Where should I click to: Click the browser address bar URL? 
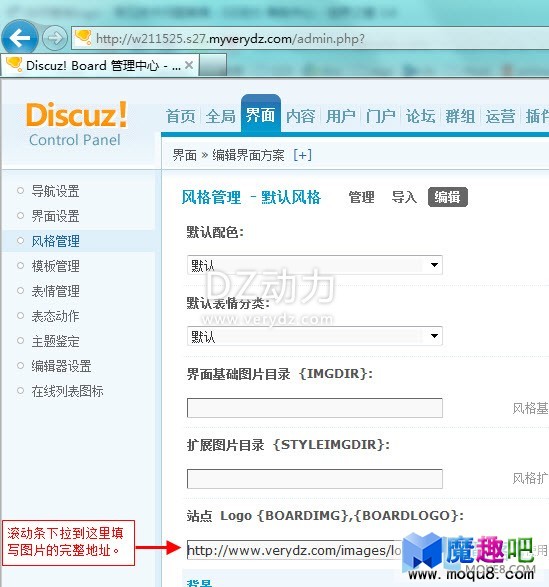pyautogui.click(x=230, y=39)
